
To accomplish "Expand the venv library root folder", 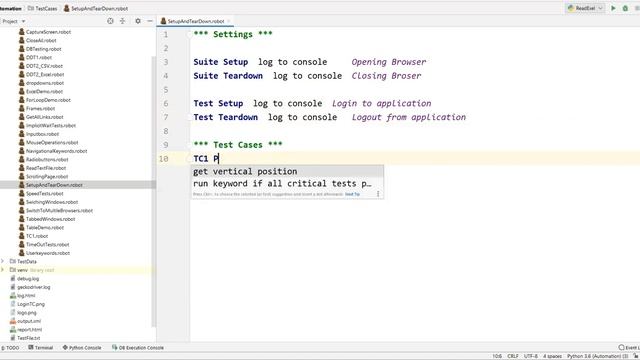I will tap(3, 270).
